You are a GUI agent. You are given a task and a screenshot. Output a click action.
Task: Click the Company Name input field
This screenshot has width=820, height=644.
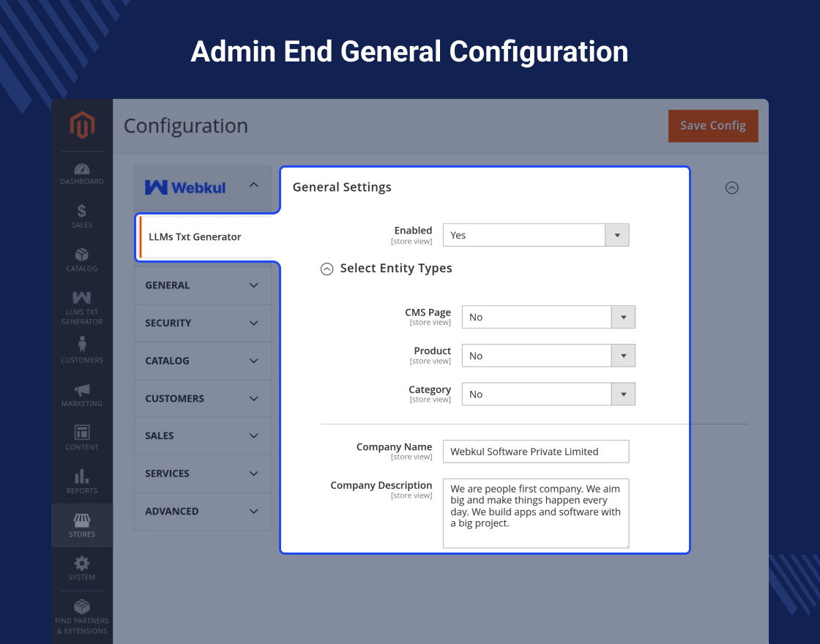pos(535,452)
